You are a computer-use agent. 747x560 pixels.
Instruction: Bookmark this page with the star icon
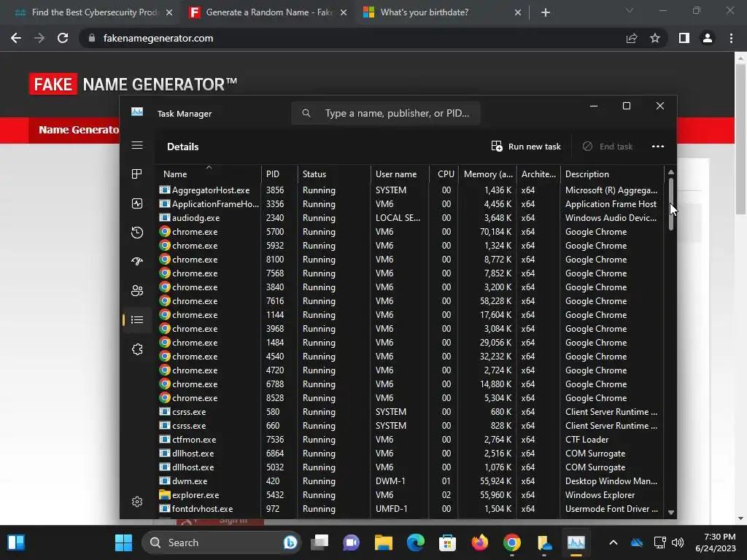point(655,38)
